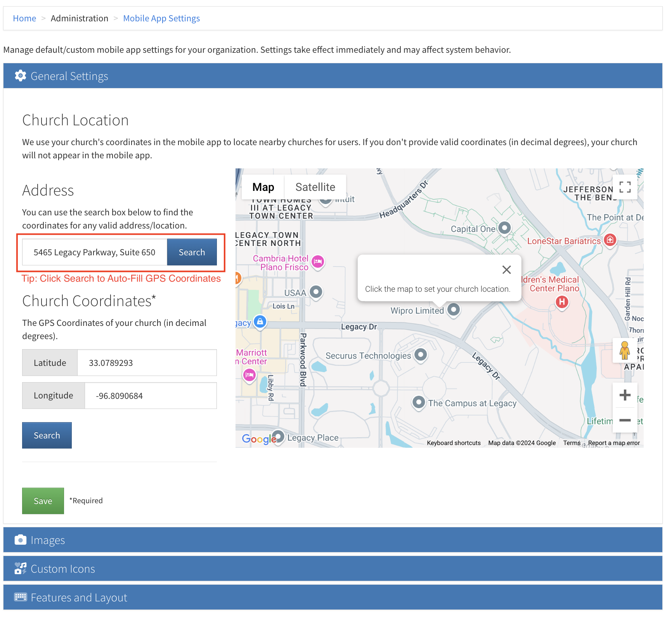The width and height of the screenshot is (672, 620).
Task: Click into the Latitude input field
Action: point(147,363)
